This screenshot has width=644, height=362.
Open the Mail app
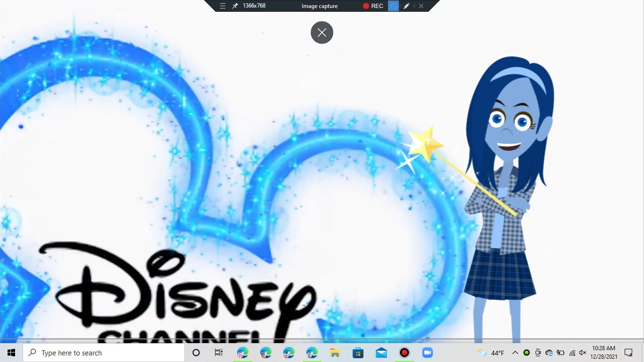tap(380, 352)
